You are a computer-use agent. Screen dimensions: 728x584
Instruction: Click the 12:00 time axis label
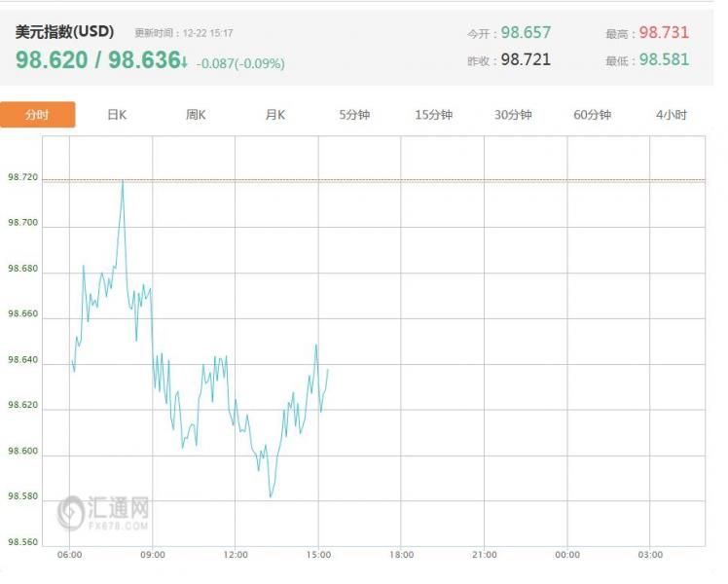tap(236, 555)
